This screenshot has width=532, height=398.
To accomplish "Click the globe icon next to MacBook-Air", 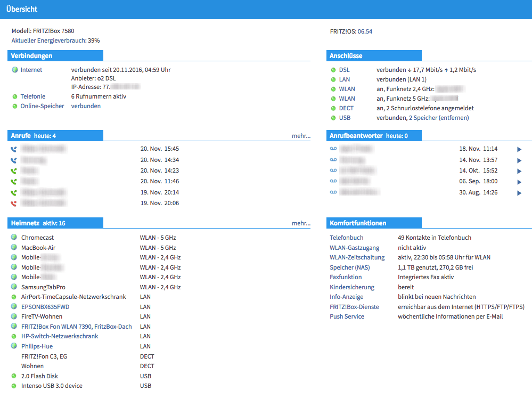I will click(14, 247).
